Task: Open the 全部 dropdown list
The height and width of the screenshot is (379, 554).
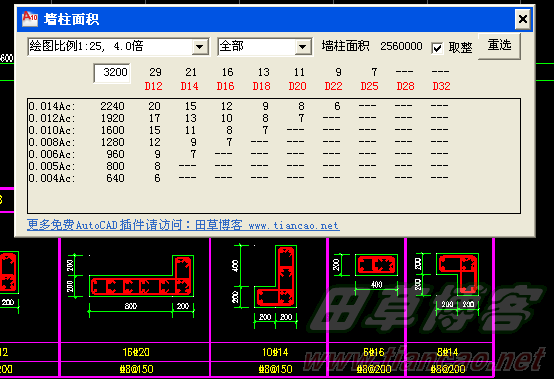Action: (x=302, y=47)
